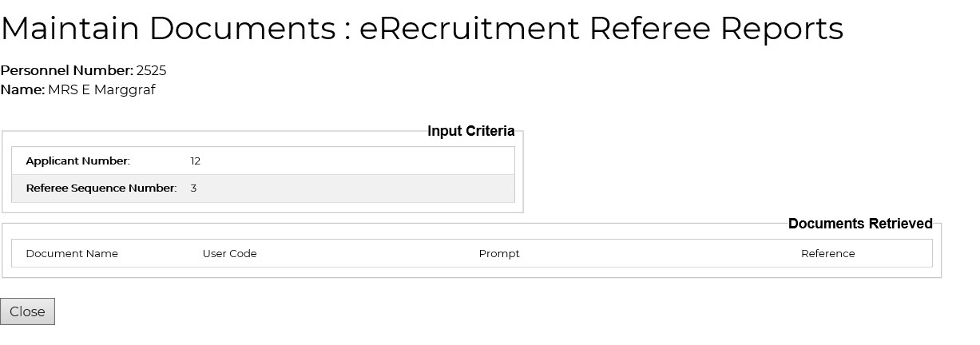Viewport: 980px width, 345px height.
Task: Click the name MRS E Marggraf
Action: coord(101,89)
